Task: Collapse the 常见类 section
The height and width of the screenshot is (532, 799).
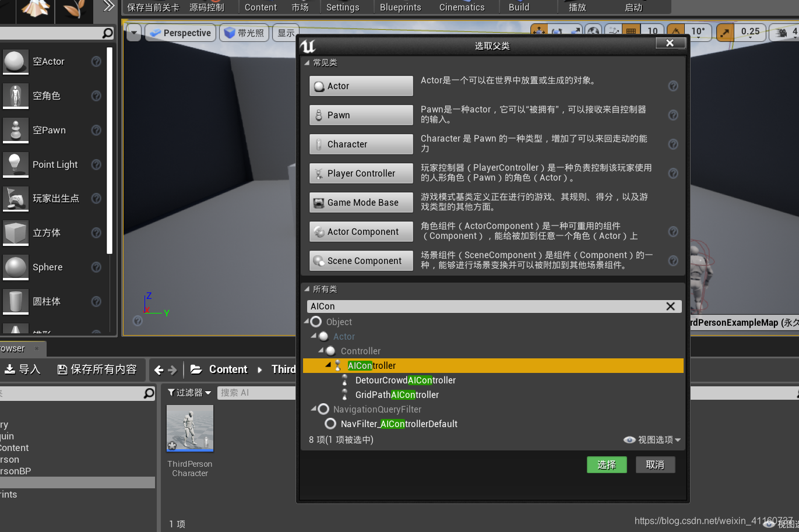Action: pyautogui.click(x=307, y=62)
